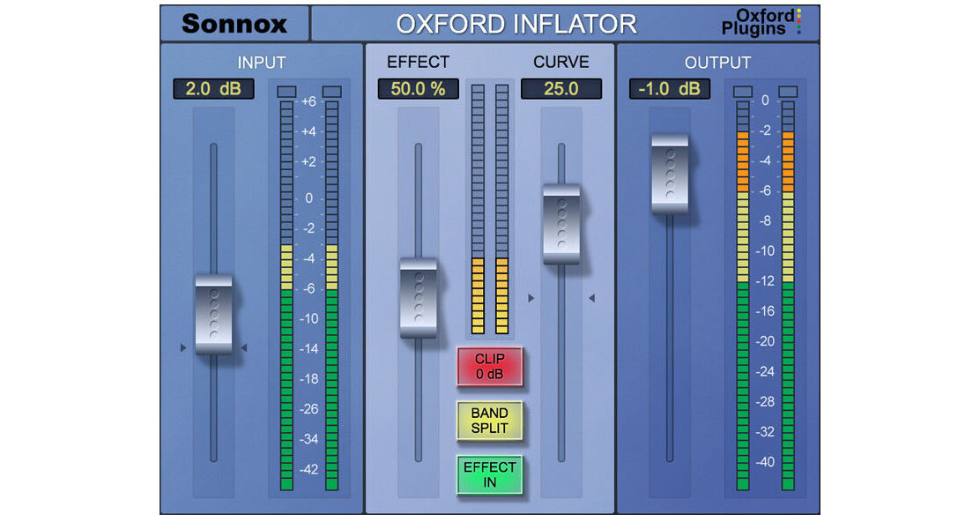980x515 pixels.
Task: Click right default marker arrow of CURVE fader
Action: pos(591,298)
